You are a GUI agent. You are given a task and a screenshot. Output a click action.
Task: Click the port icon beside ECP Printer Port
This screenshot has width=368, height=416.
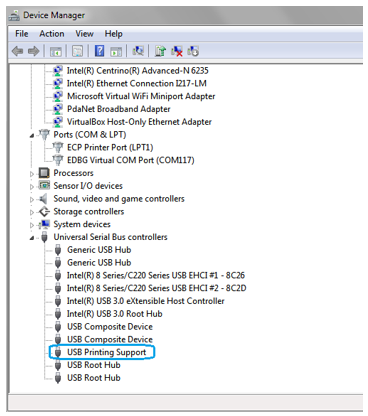58,147
